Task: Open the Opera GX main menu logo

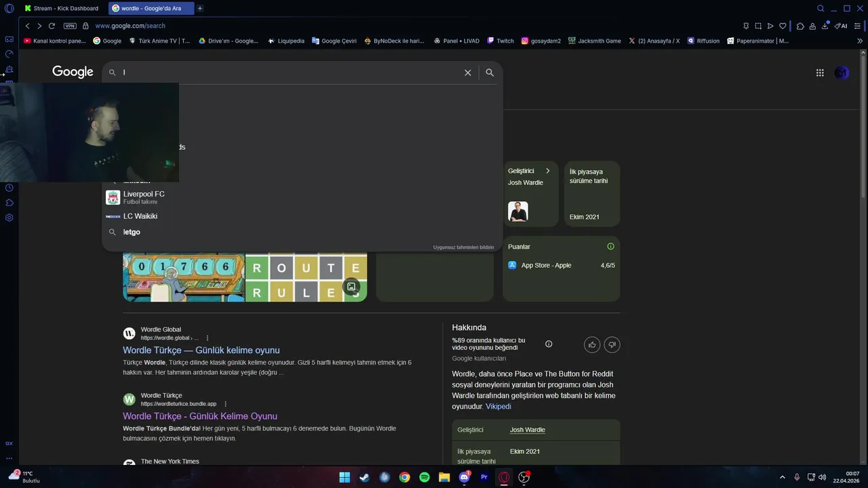Action: pos(9,8)
